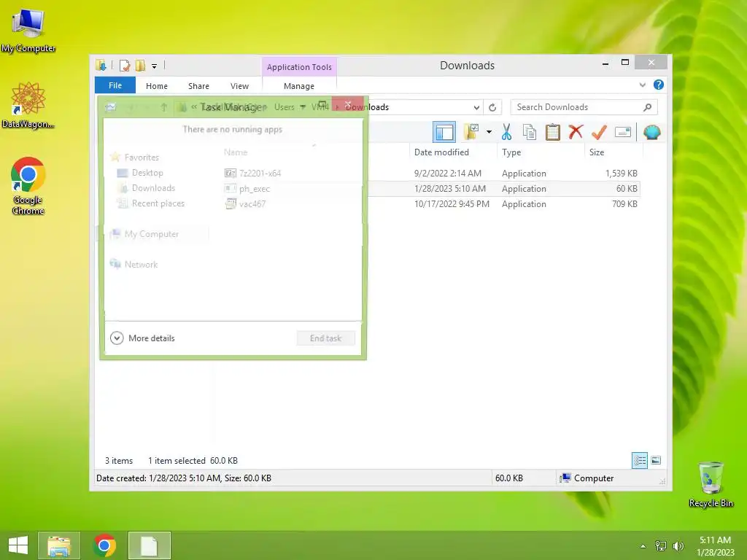Viewport: 747px width, 560px height.
Task: Switch to the View ribbon tab
Action: click(239, 86)
